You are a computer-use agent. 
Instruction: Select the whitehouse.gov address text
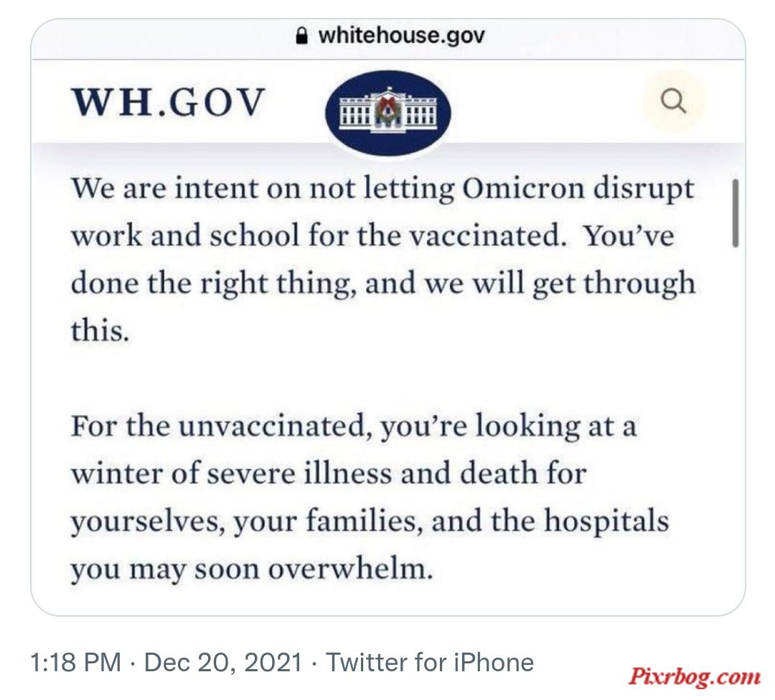(402, 36)
